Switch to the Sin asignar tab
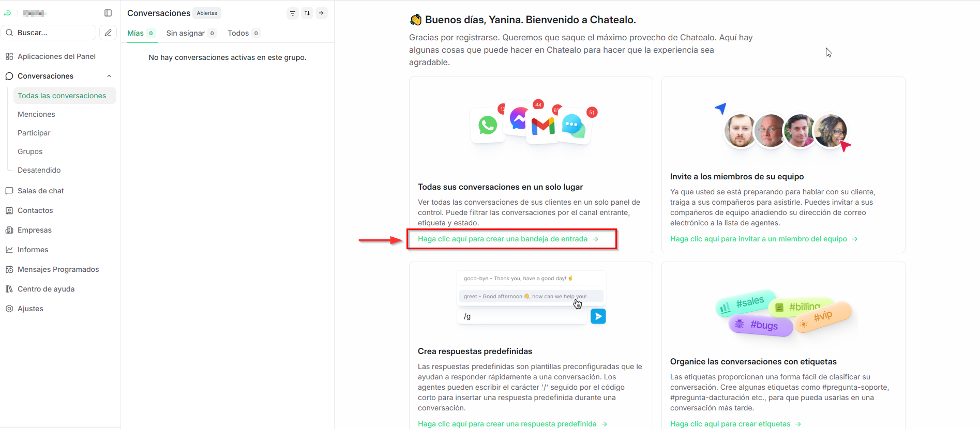This screenshot has height=429, width=980. [x=186, y=33]
